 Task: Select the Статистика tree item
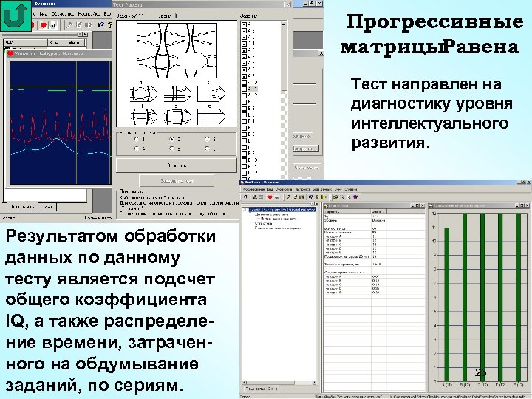tap(263, 224)
